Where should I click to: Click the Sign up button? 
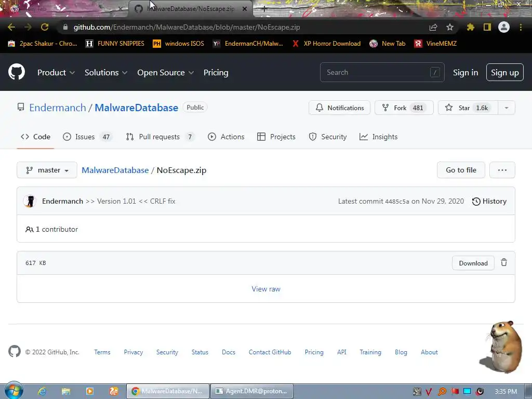click(x=505, y=72)
